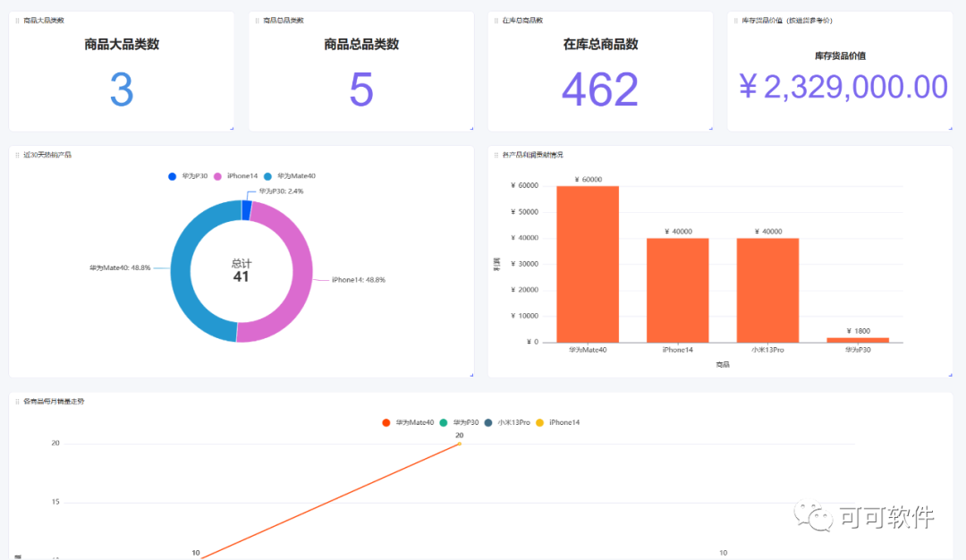Click the line chart data point labeled 20
Screen dimensions: 966x560
tap(459, 444)
